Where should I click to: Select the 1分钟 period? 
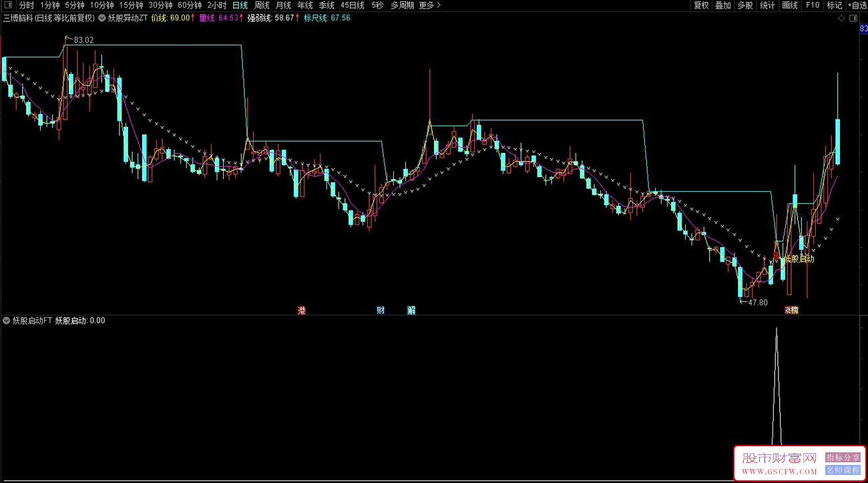[50, 5]
